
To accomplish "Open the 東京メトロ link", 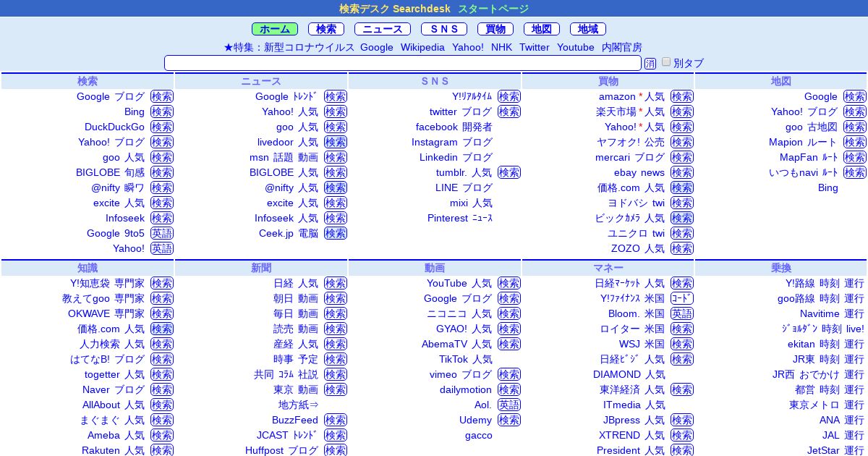I will click(814, 405).
